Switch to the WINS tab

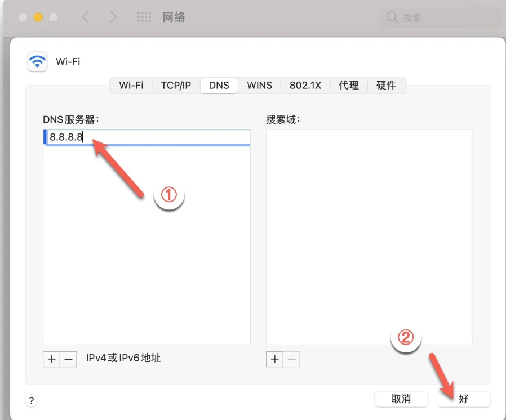(259, 86)
